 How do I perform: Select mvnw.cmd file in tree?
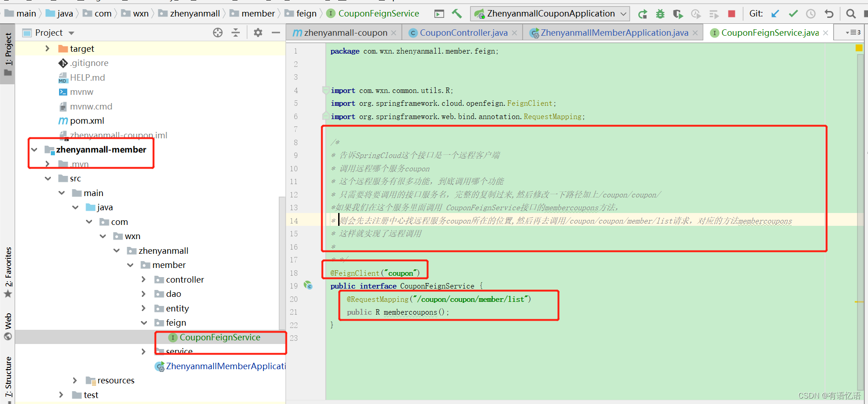91,106
